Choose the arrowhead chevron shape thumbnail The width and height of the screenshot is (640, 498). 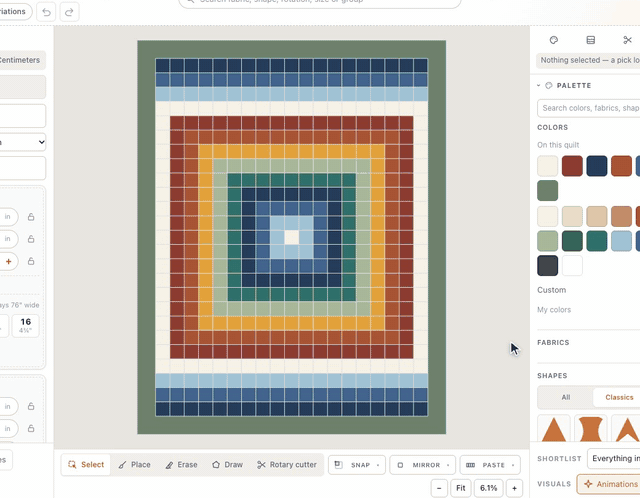[627, 429]
